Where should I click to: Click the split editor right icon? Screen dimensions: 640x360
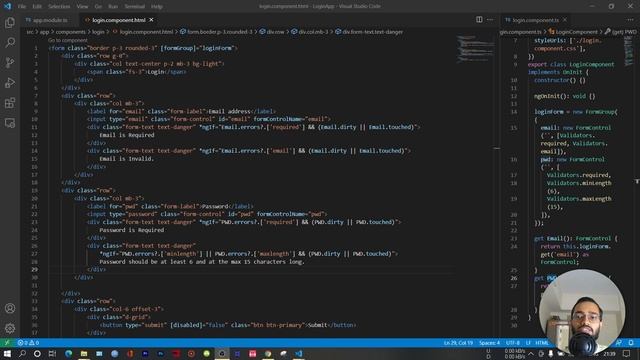point(479,20)
